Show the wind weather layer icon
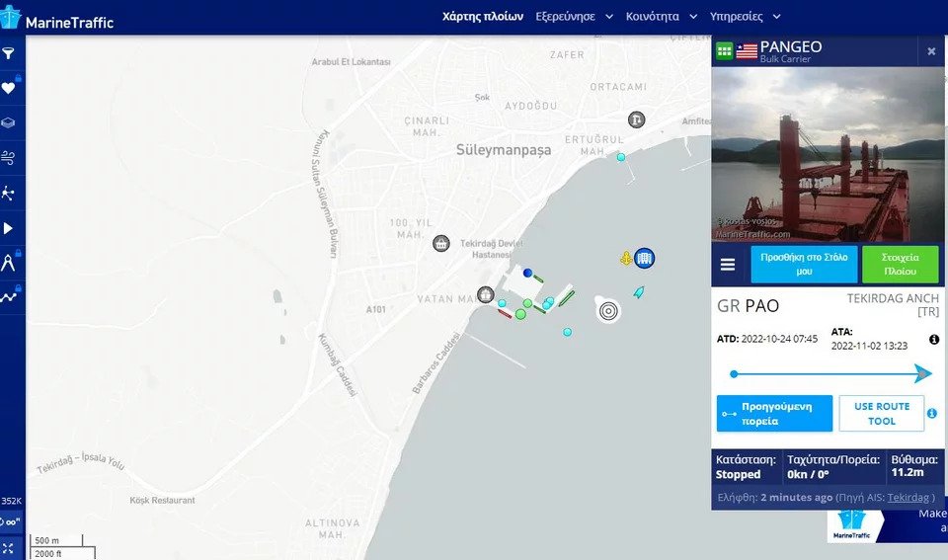Image resolution: width=948 pixels, height=560 pixels. pyautogui.click(x=9, y=158)
